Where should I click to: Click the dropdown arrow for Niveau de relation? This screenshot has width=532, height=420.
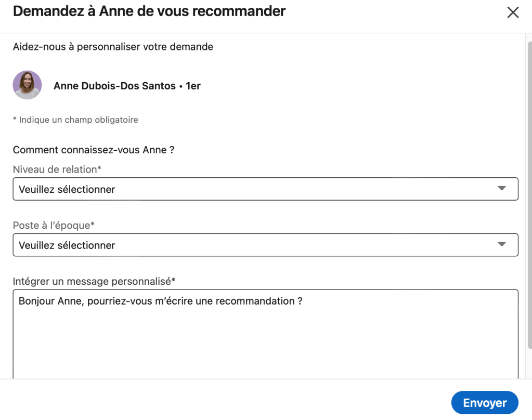(501, 189)
